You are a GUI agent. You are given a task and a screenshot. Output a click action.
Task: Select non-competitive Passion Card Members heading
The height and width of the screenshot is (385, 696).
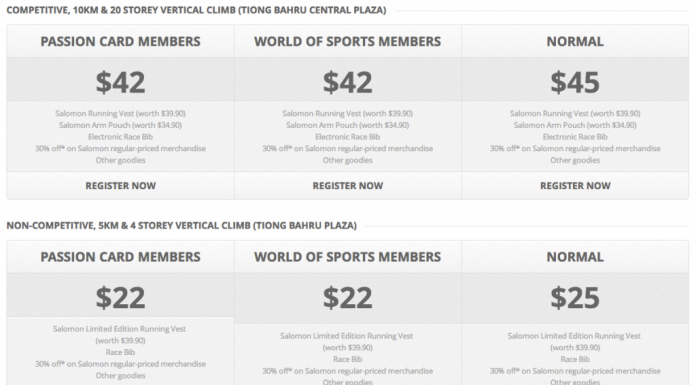tap(120, 257)
